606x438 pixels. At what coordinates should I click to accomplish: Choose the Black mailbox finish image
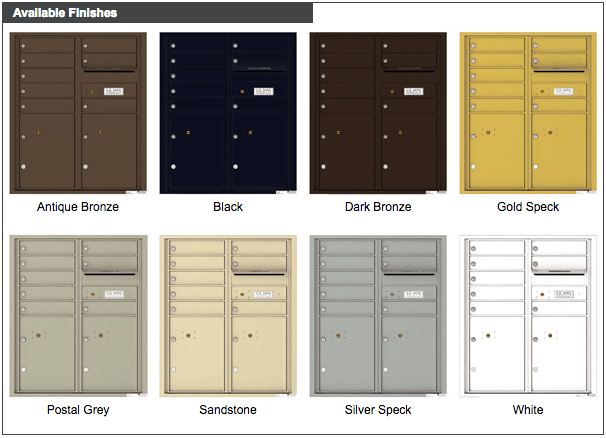[x=228, y=113]
